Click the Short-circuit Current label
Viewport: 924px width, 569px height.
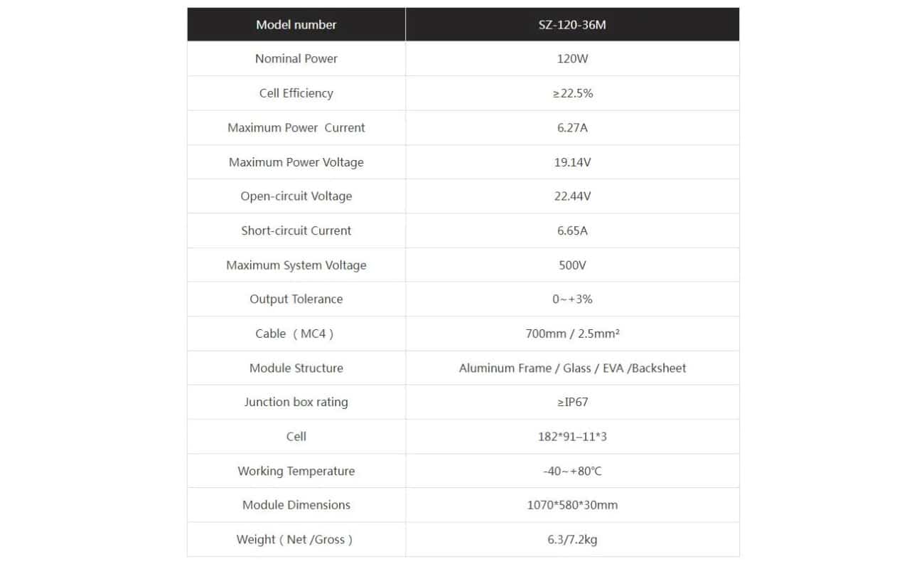click(x=296, y=230)
